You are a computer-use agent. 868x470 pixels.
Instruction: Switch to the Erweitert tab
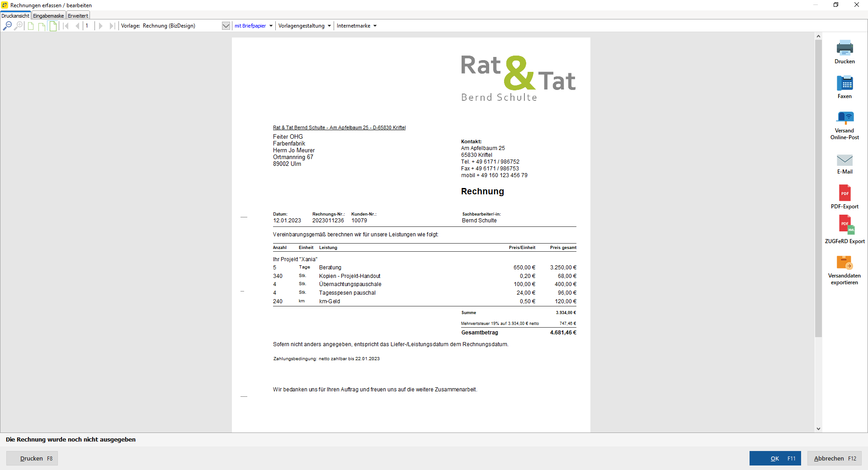click(x=78, y=16)
